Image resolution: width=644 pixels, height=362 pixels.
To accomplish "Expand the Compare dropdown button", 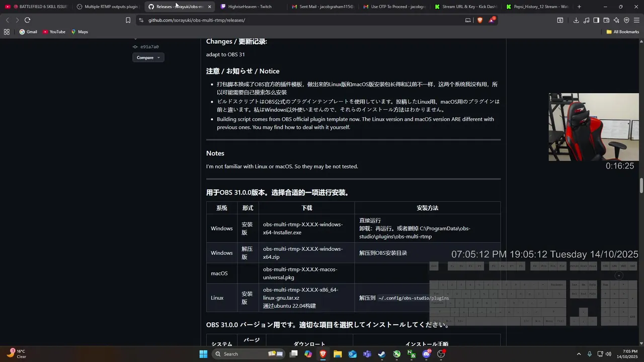I will [x=148, y=57].
